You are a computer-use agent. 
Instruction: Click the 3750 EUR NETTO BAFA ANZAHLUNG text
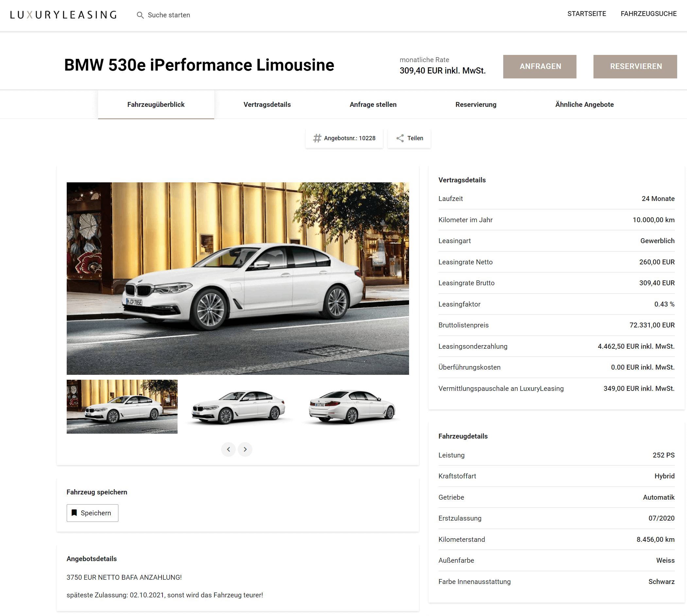point(124,577)
